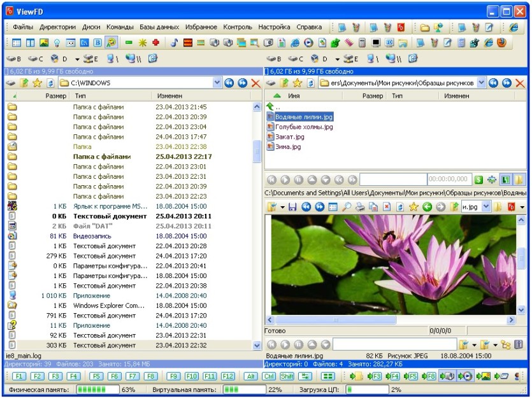Open the Настройка menu

[274, 27]
